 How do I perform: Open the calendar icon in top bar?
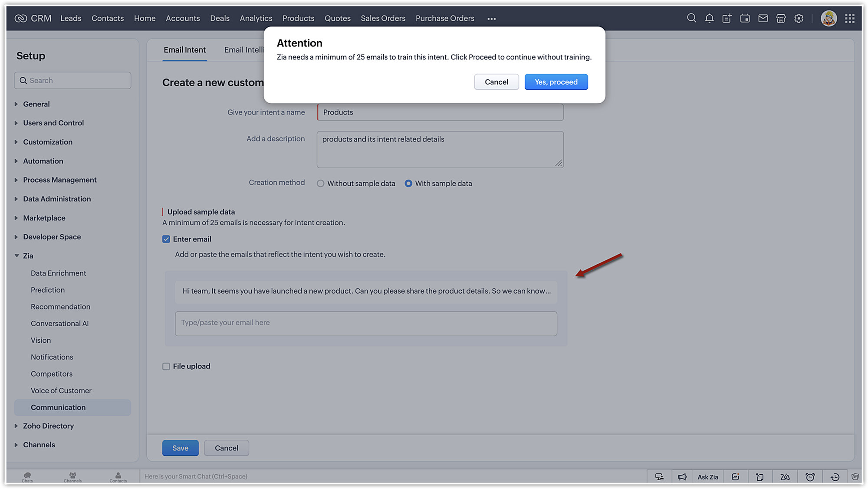coord(745,18)
